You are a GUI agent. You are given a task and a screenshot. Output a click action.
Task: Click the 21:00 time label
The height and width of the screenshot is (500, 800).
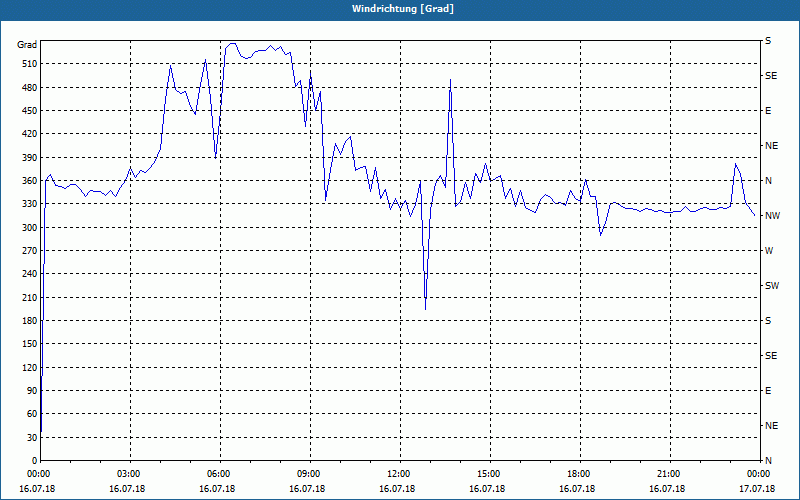(669, 474)
